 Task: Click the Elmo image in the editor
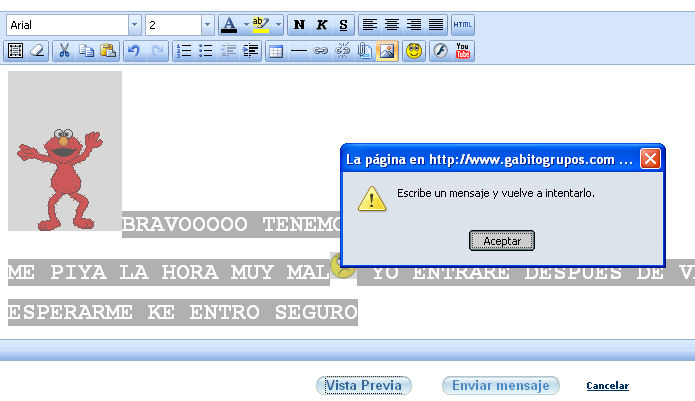click(x=65, y=150)
